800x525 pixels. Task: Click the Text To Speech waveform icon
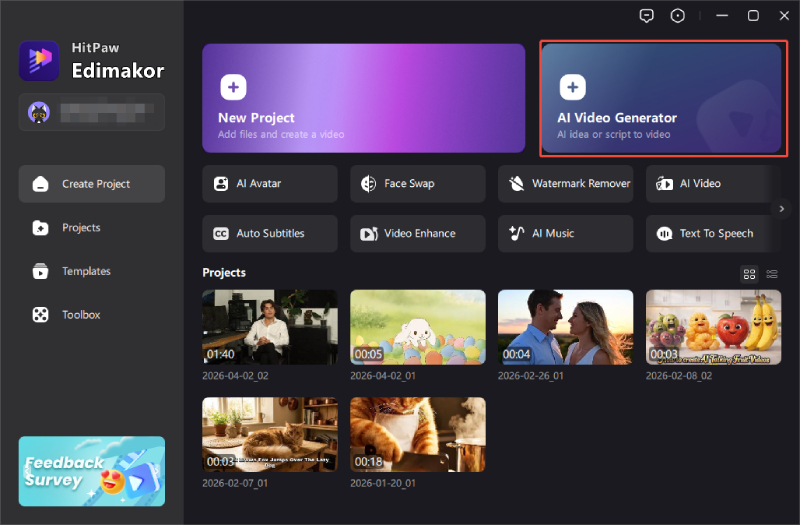tap(664, 234)
